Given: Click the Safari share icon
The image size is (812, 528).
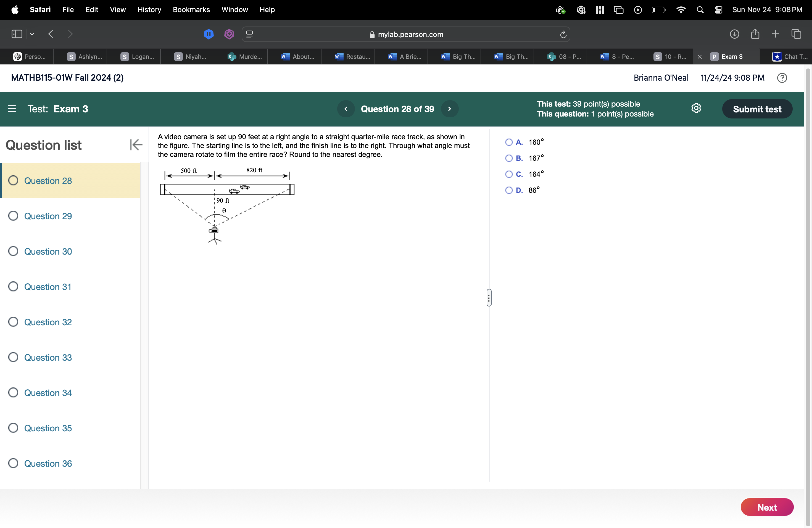Looking at the screenshot, I should point(755,34).
